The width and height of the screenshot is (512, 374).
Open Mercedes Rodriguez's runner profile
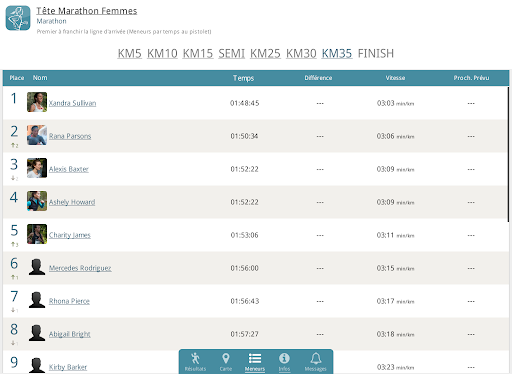point(80,268)
